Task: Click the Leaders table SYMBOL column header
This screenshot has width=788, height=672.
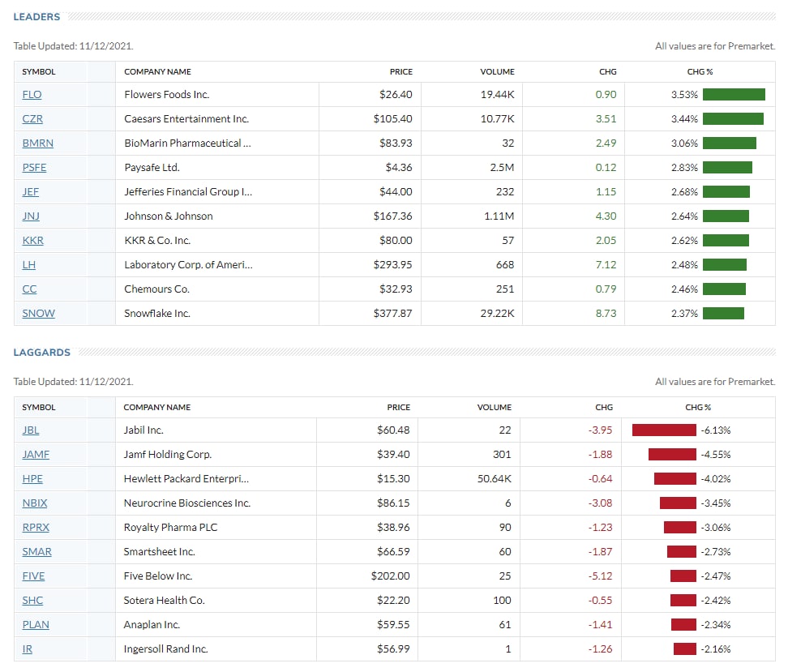Action: coord(39,72)
